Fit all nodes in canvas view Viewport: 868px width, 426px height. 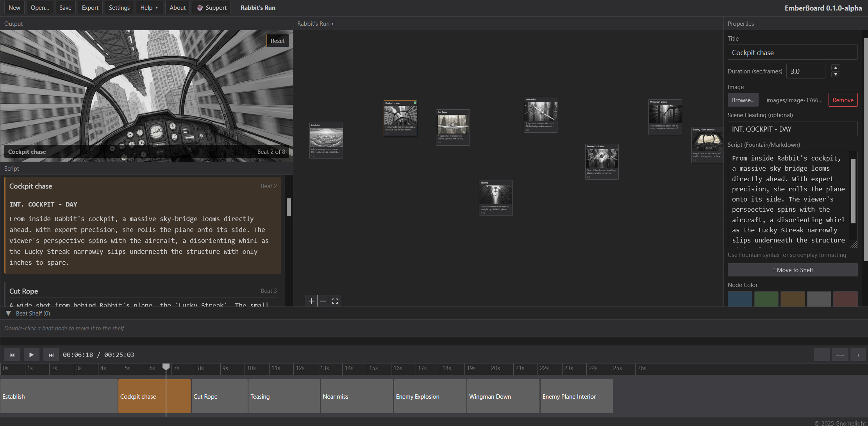[x=335, y=301]
